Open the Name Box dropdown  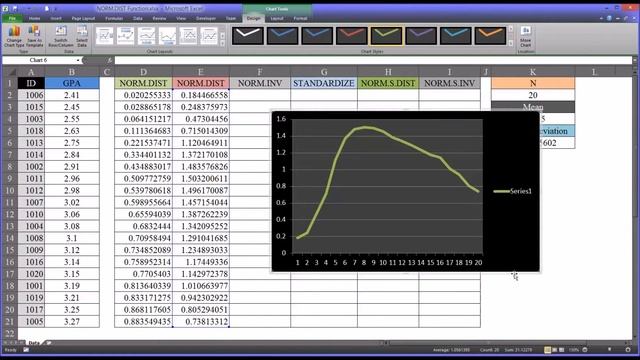[78, 60]
